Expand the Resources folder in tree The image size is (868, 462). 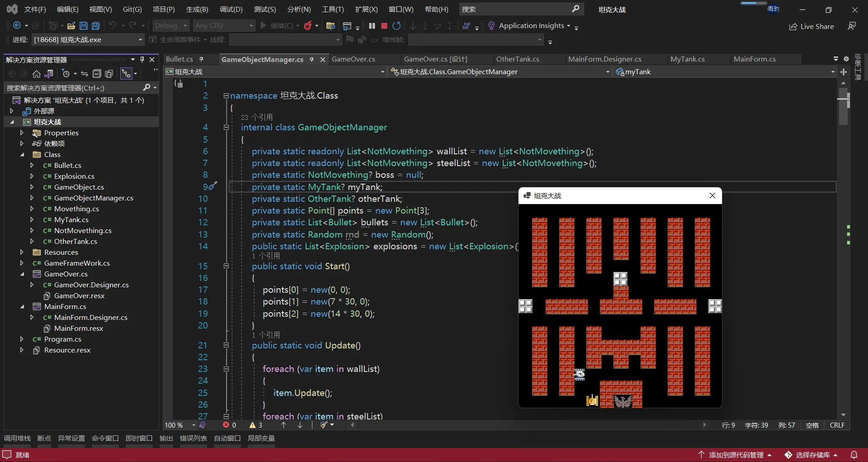pyautogui.click(x=22, y=252)
